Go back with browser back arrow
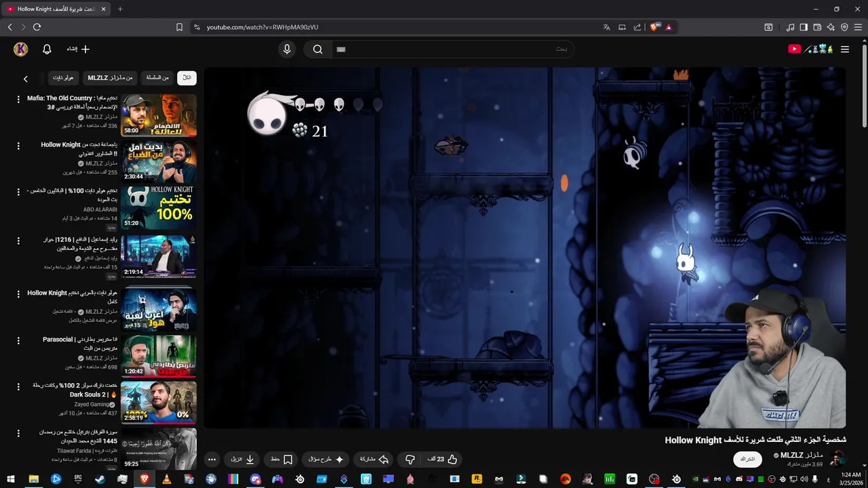Image resolution: width=868 pixels, height=488 pixels. coord(10,27)
